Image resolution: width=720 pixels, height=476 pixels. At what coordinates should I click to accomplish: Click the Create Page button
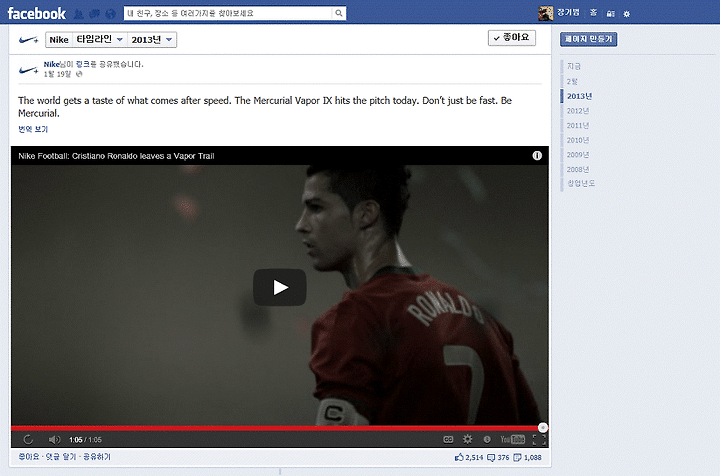(x=588, y=39)
